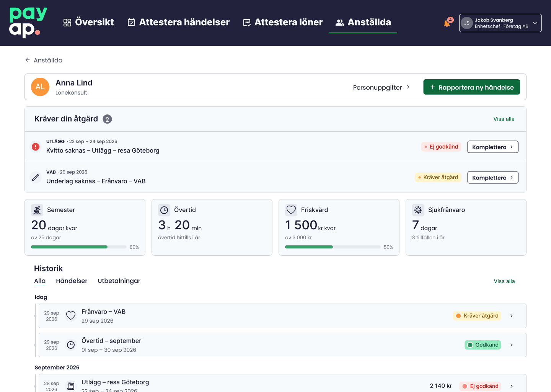Image resolution: width=551 pixels, height=392 pixels.
Task: Click '20 dagar kvar' in Semester card
Action: [x=54, y=225]
